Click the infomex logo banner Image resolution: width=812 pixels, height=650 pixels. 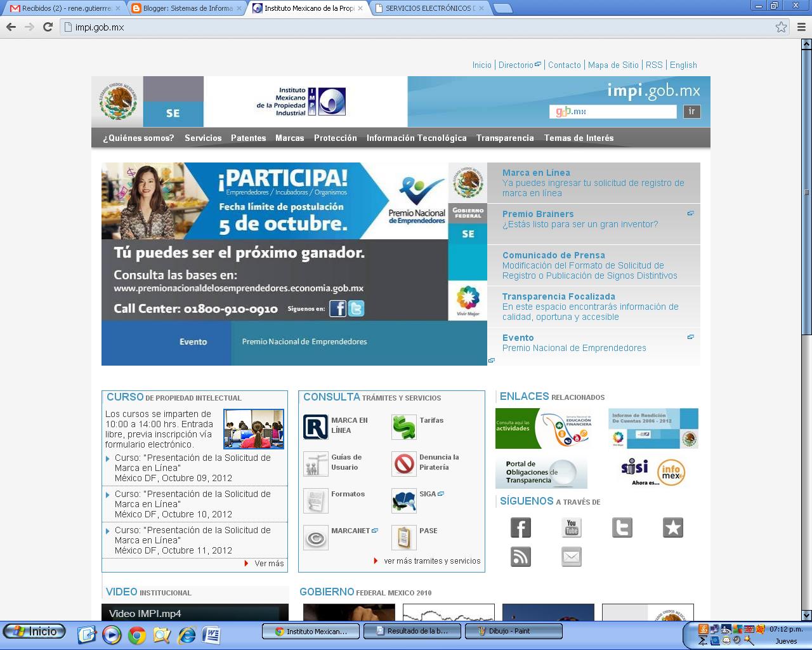click(671, 472)
